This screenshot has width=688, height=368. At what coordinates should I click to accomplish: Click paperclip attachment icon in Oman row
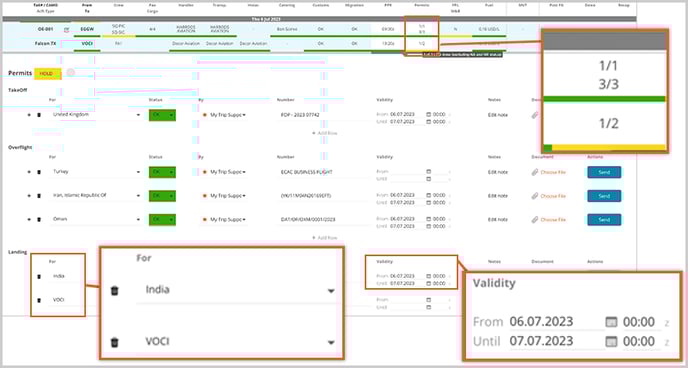pos(534,220)
